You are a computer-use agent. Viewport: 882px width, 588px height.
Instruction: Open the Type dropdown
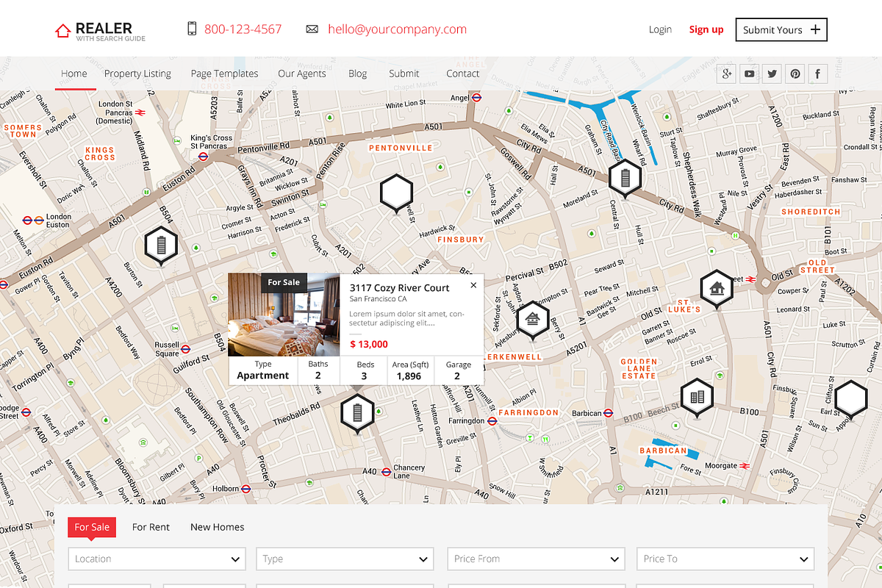(x=345, y=559)
